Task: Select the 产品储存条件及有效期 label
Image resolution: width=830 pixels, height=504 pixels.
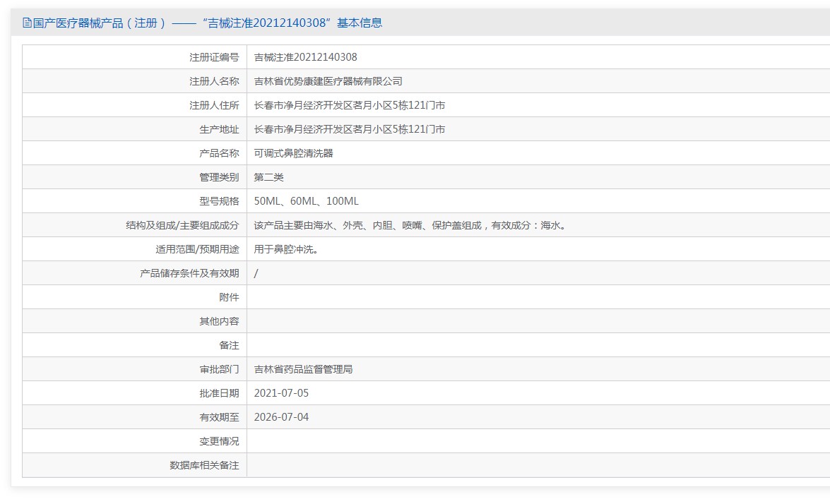Action: pyautogui.click(x=189, y=273)
